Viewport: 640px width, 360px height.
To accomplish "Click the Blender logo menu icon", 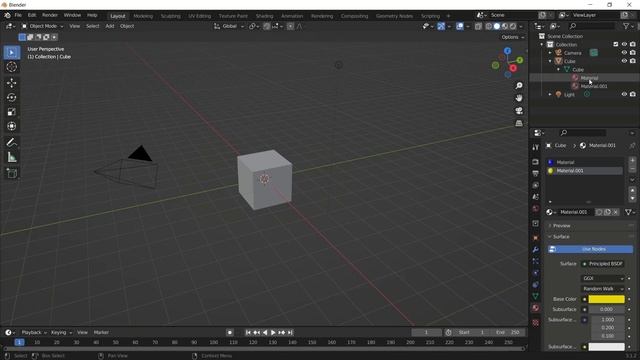I will point(7,15).
